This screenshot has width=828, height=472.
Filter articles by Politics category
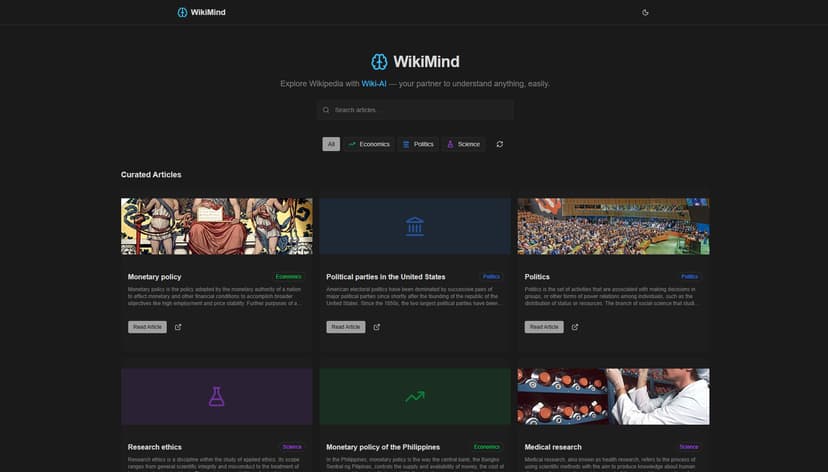pos(417,144)
